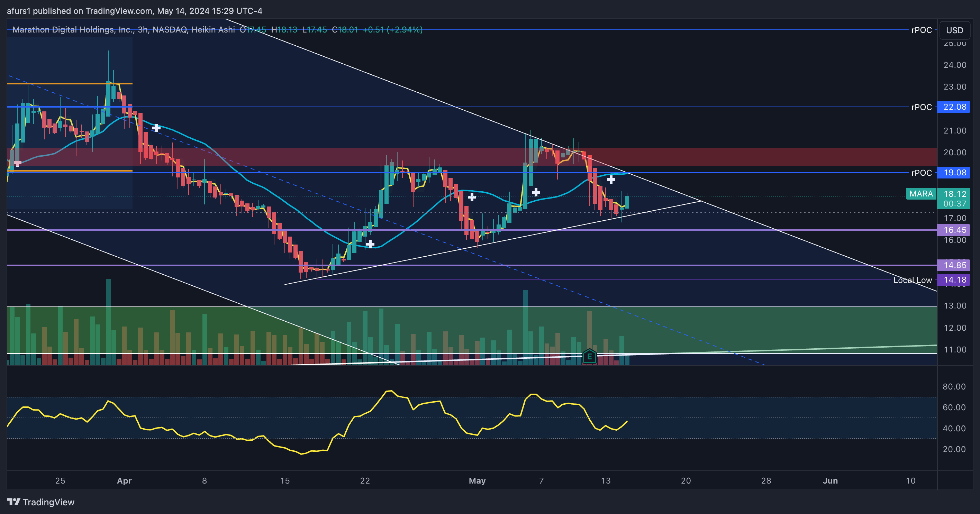Click the rPOC label beside 19.08
Image resolution: width=980 pixels, height=514 pixels.
(x=922, y=173)
